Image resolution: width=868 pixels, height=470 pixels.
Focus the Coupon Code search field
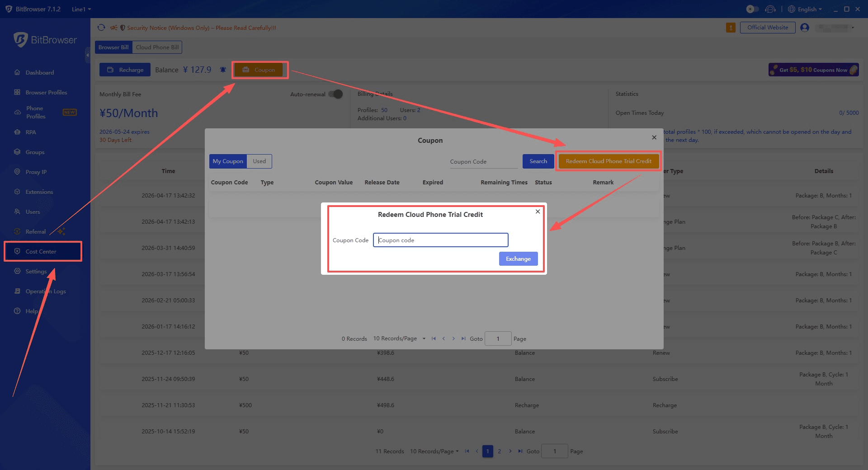(484, 161)
